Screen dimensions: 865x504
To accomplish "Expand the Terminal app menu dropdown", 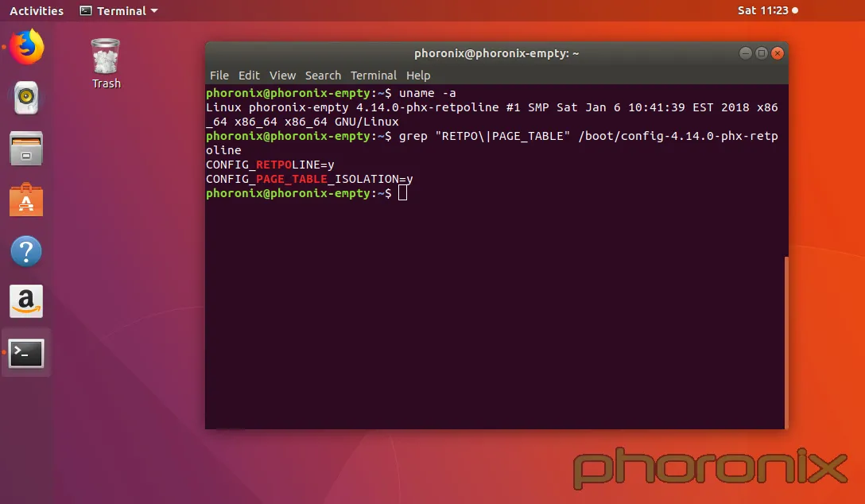I will (118, 10).
